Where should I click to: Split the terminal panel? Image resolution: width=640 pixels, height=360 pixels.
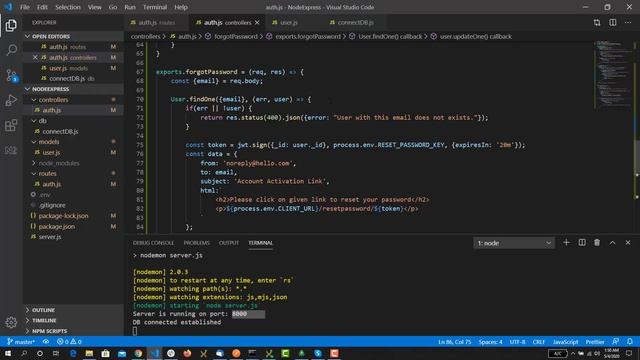(x=582, y=242)
